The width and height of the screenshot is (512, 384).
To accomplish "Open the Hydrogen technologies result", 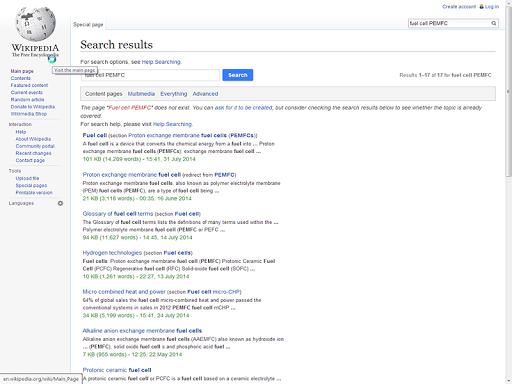I will point(112,253).
